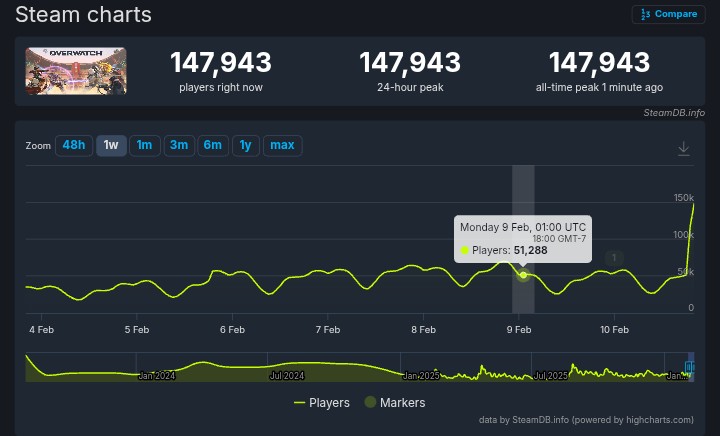Screen dimensions: 720x436
Task: Click the Steam charts heading
Action: (83, 15)
